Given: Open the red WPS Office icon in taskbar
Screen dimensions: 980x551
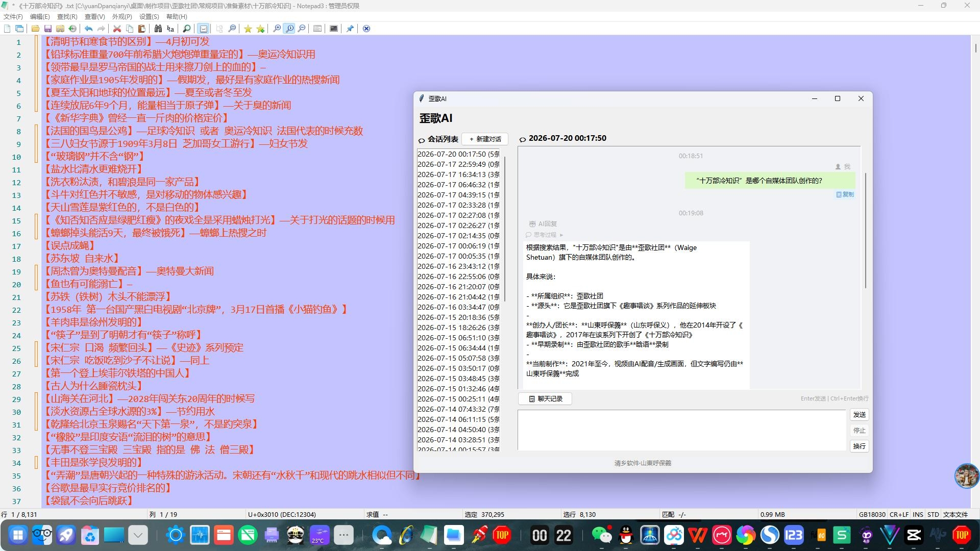Looking at the screenshot, I should tap(698, 535).
